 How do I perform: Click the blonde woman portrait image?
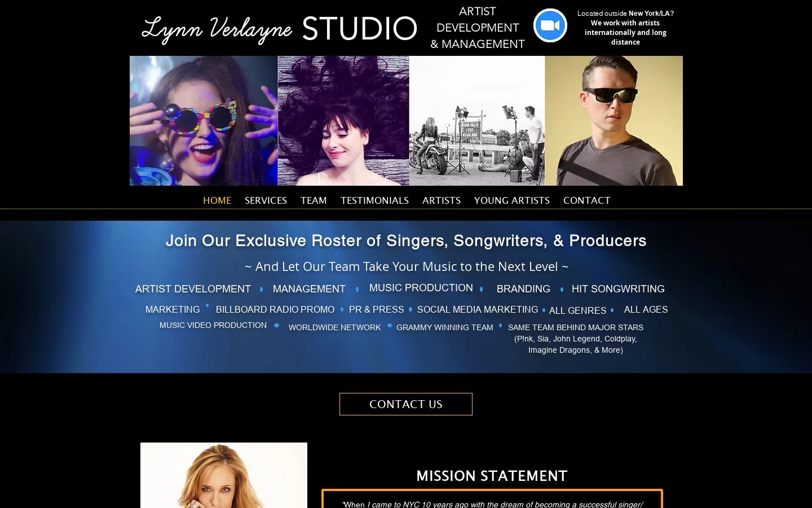click(224, 475)
